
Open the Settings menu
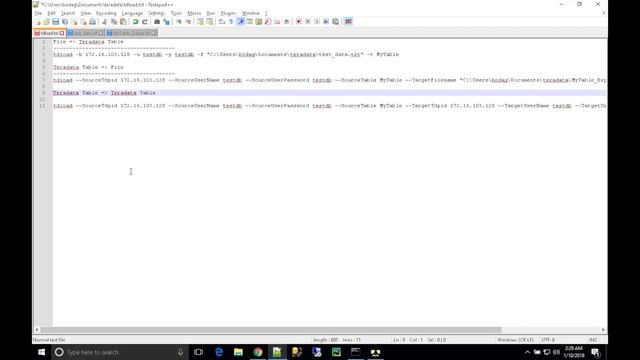pos(156,13)
